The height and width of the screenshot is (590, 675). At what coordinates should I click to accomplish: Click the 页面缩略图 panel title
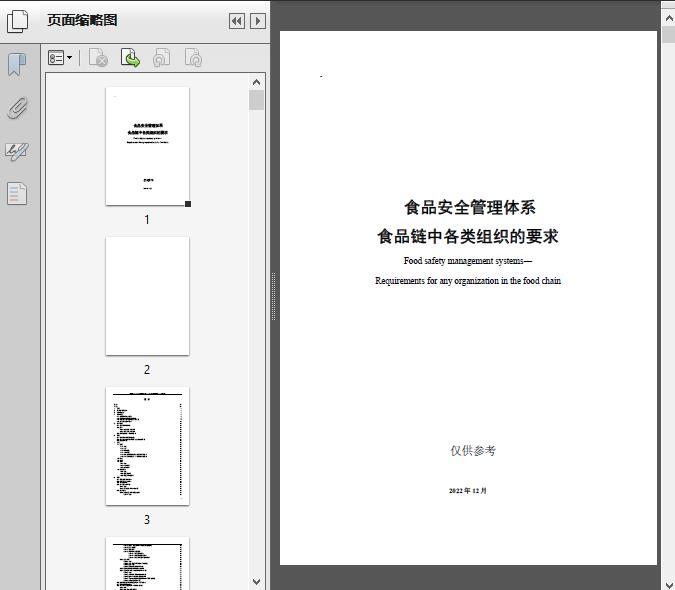click(x=82, y=20)
